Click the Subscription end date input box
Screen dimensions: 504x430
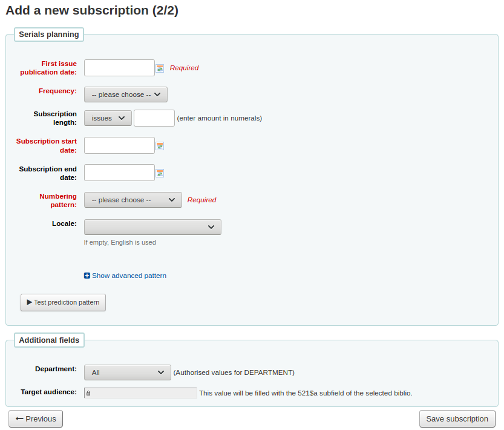(119, 173)
